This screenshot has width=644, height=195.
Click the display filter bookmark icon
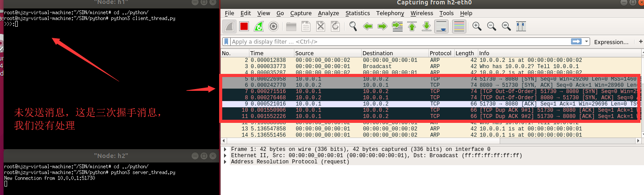coord(226,41)
